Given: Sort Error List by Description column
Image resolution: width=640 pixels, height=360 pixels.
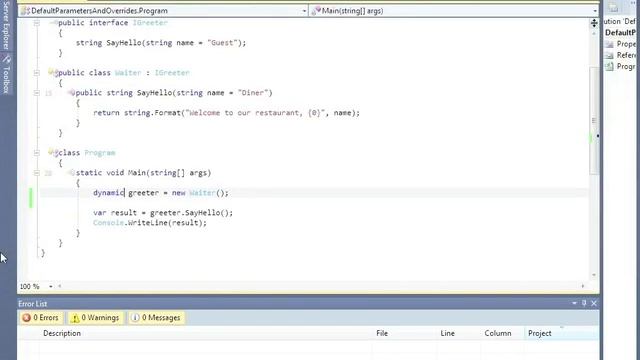Looking at the screenshot, I should coord(205,333).
